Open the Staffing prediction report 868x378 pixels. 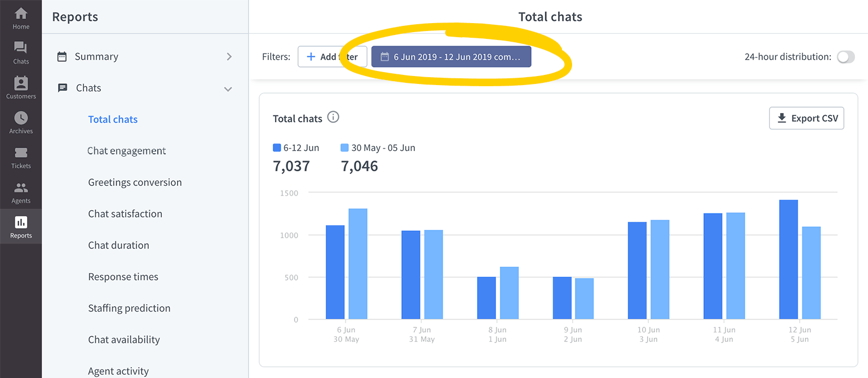pyautogui.click(x=129, y=309)
